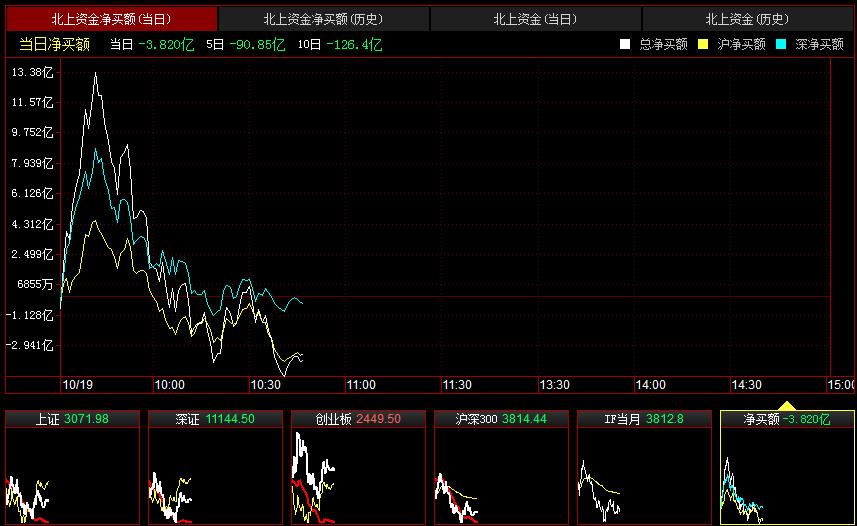Switch to 北上资金净买额(历史) tab

coord(323,19)
